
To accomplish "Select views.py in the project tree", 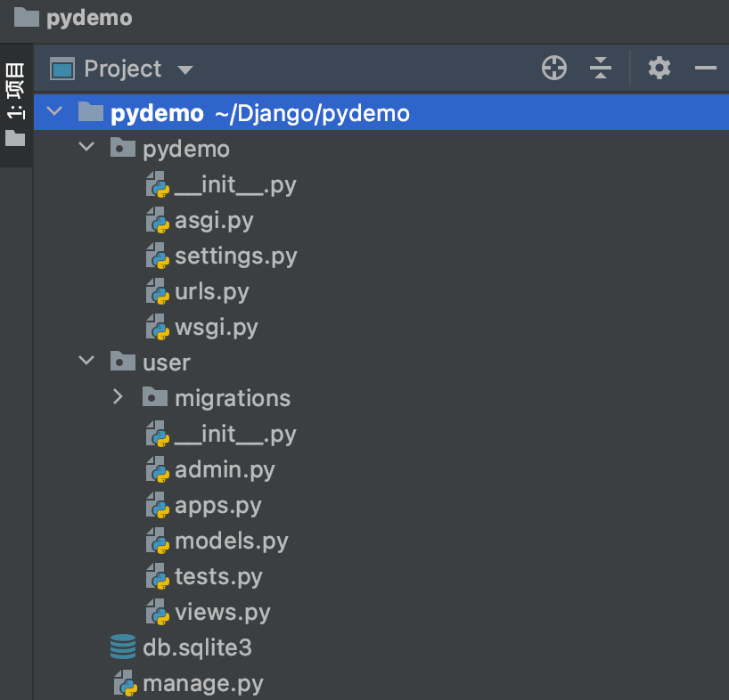I will (222, 612).
